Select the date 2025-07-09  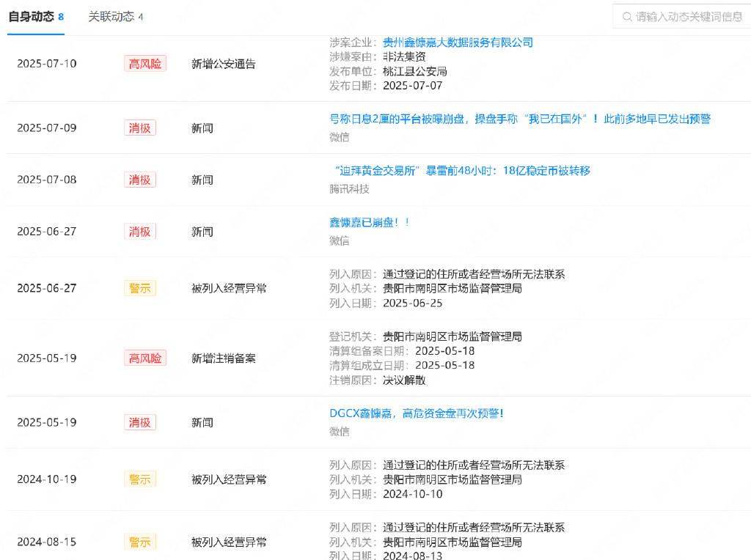(x=46, y=128)
